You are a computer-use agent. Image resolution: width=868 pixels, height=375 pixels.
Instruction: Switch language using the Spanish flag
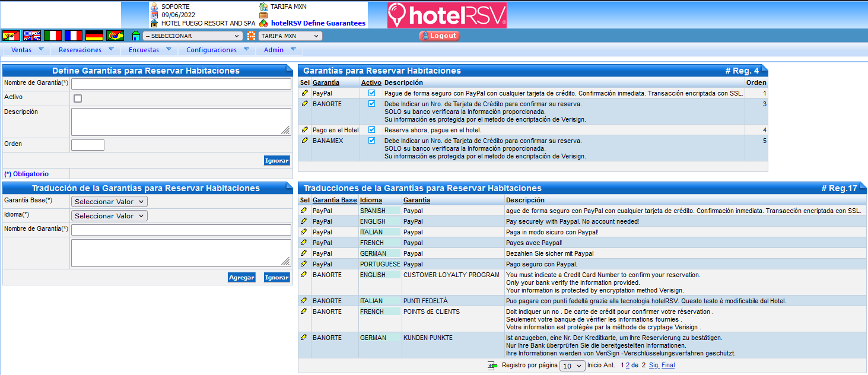click(11, 36)
